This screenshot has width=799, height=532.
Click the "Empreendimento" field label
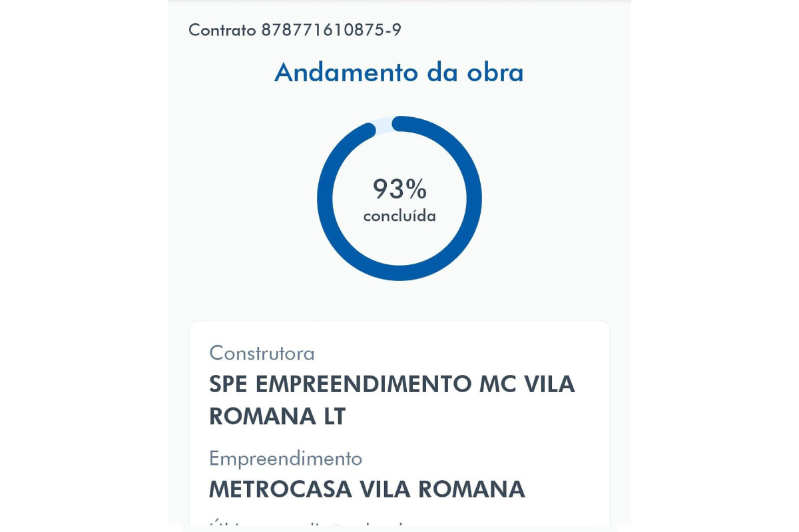285,458
